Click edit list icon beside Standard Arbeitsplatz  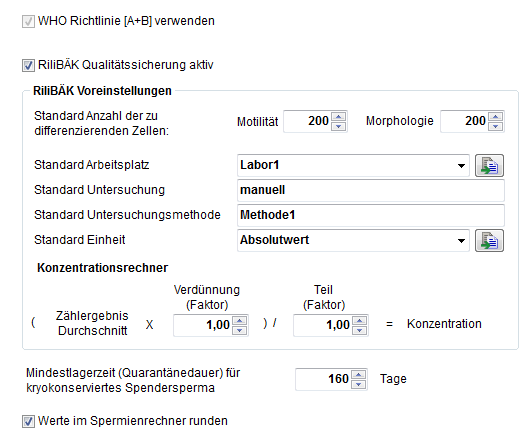(489, 166)
